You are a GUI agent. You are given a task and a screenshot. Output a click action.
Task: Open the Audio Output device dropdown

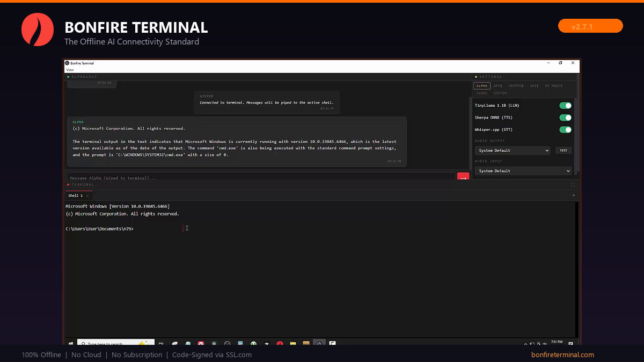click(x=513, y=151)
